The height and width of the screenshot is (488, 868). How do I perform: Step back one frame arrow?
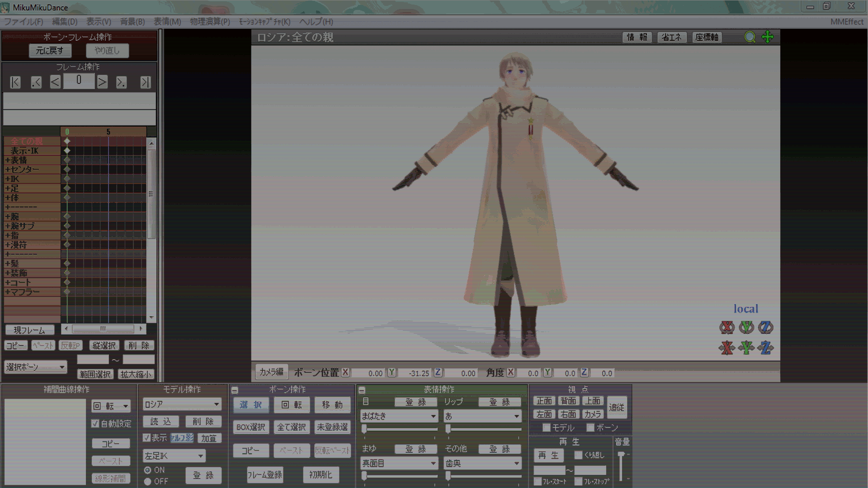55,82
